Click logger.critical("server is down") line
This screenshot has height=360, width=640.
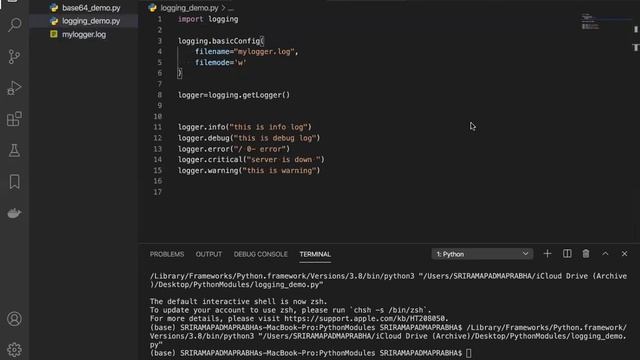[x=251, y=160]
